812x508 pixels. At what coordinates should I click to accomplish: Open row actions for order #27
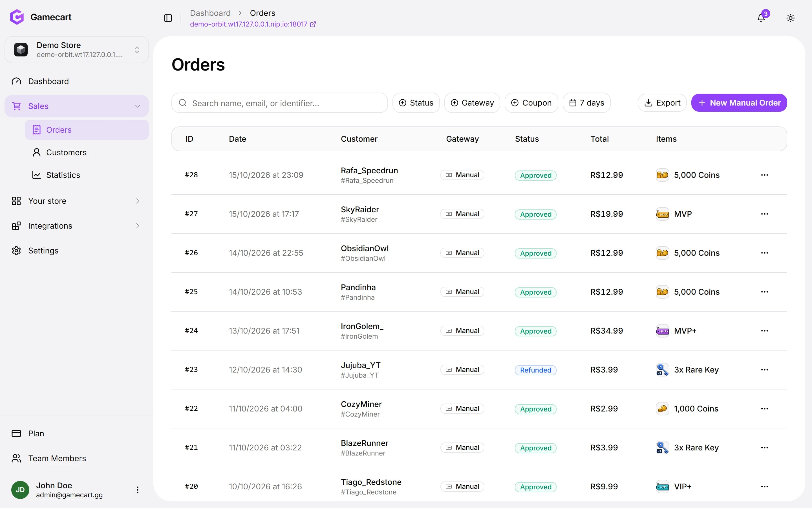coord(764,214)
